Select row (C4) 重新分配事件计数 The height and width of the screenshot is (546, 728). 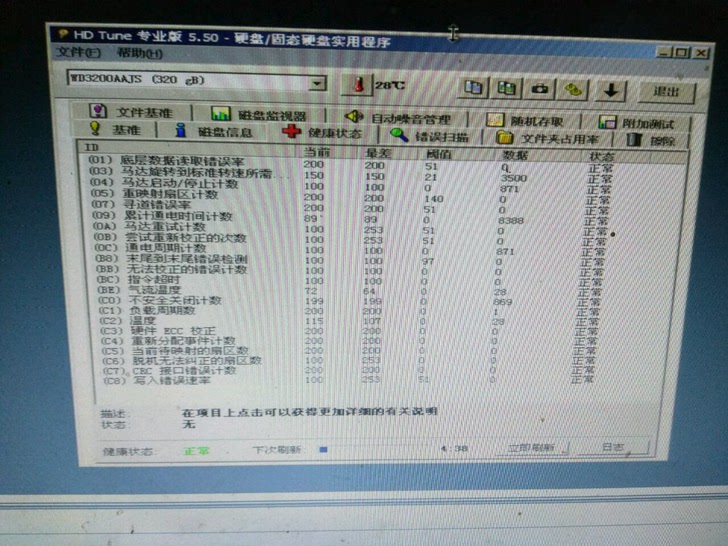pyautogui.click(x=383, y=341)
